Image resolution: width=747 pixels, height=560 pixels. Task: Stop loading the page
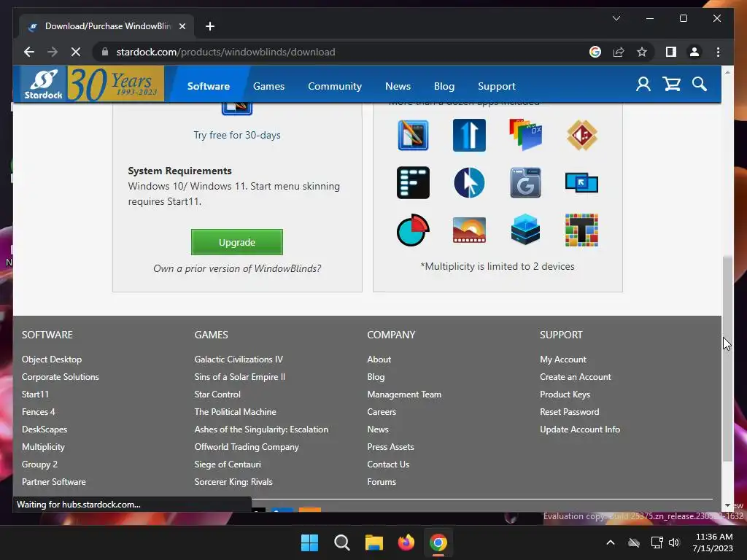pyautogui.click(x=76, y=52)
